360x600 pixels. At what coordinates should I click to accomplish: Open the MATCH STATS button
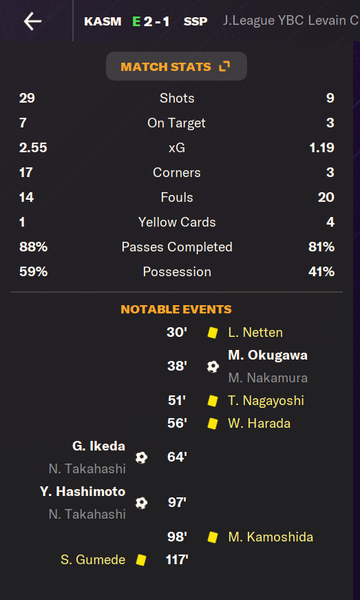pos(176,67)
